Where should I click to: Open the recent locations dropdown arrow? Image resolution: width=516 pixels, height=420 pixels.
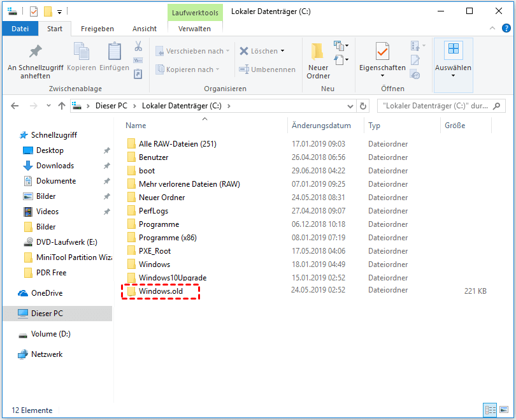48,106
